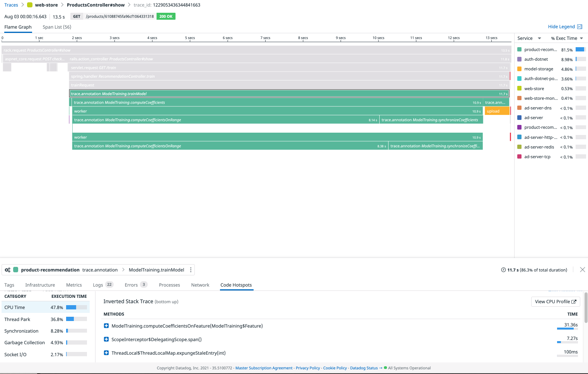Open the Errors tab showing 3 errors

[x=131, y=285]
